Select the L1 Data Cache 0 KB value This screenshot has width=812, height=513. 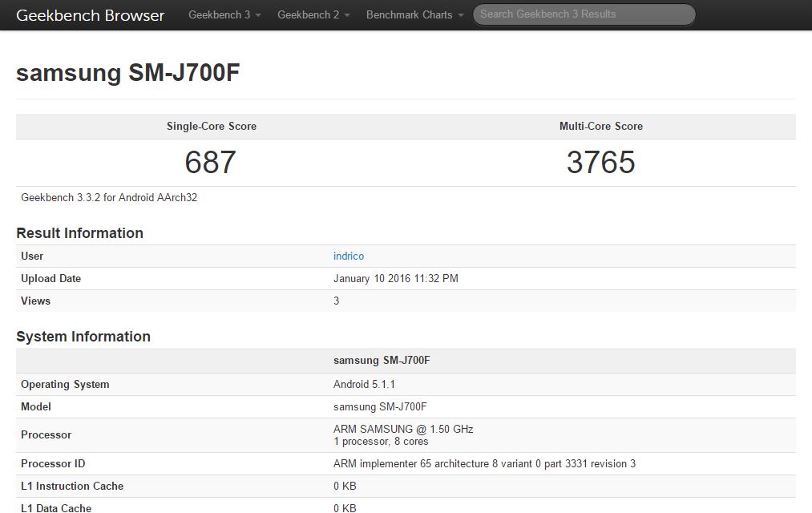coord(345,508)
